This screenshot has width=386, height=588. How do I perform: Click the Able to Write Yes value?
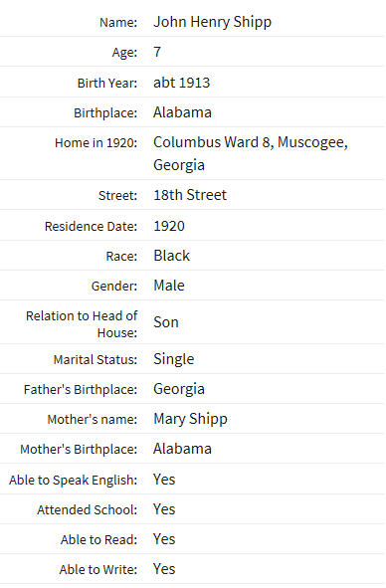pyautogui.click(x=164, y=569)
